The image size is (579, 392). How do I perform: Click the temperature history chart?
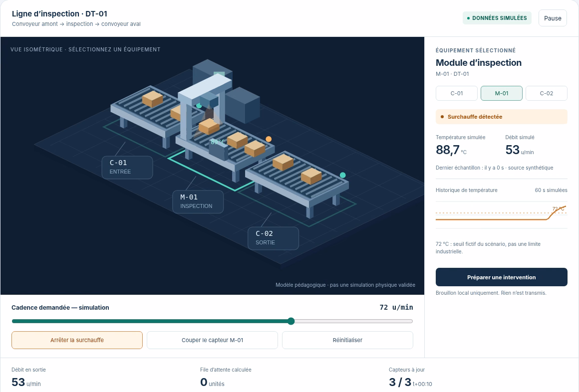coord(502,215)
